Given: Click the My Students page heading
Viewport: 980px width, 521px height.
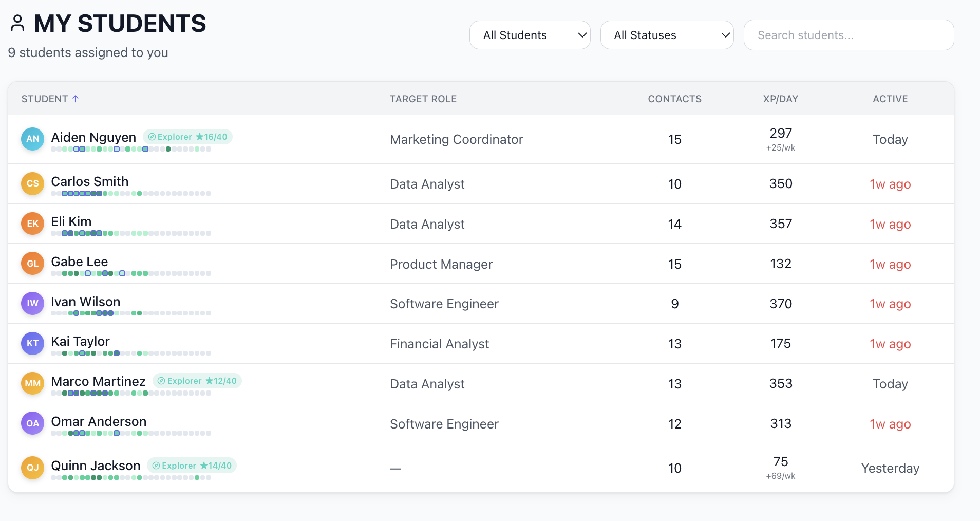Looking at the screenshot, I should tap(120, 24).
